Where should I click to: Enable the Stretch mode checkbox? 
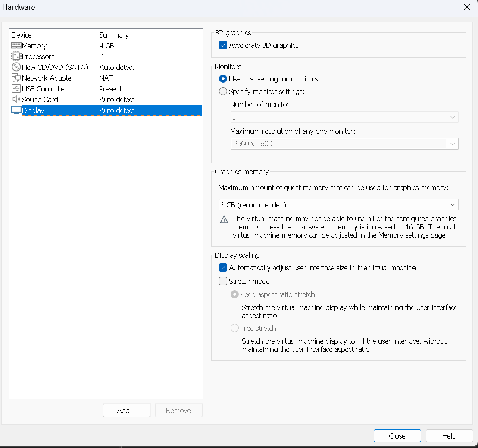pos(223,281)
